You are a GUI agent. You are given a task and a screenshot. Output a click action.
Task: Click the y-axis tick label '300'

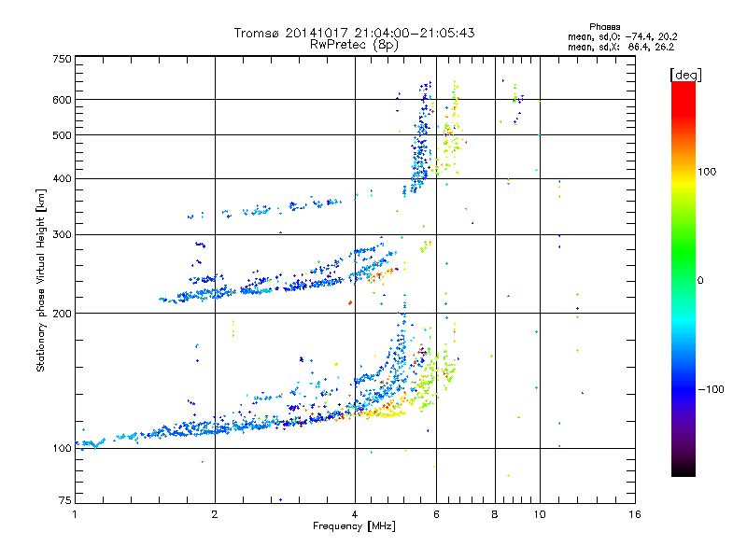63,234
